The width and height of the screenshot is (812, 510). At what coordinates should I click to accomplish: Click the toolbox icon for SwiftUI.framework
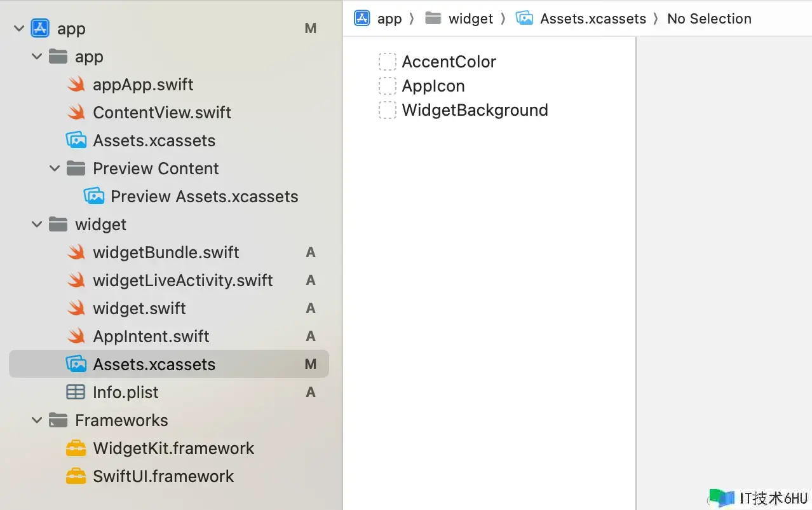(x=76, y=476)
